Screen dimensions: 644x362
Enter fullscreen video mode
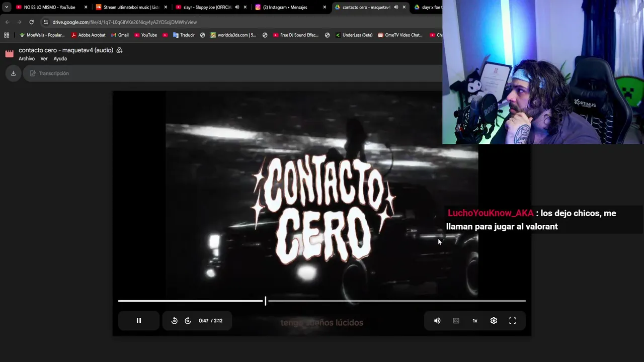512,321
